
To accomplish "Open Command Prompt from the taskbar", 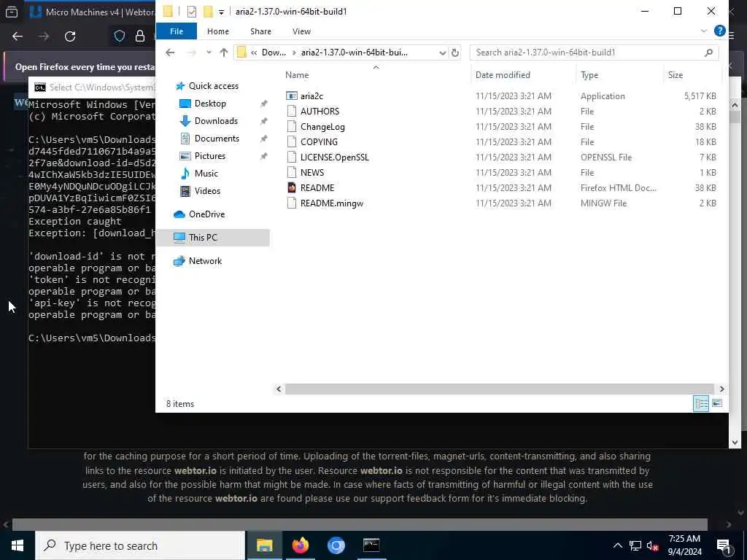I will (x=371, y=545).
